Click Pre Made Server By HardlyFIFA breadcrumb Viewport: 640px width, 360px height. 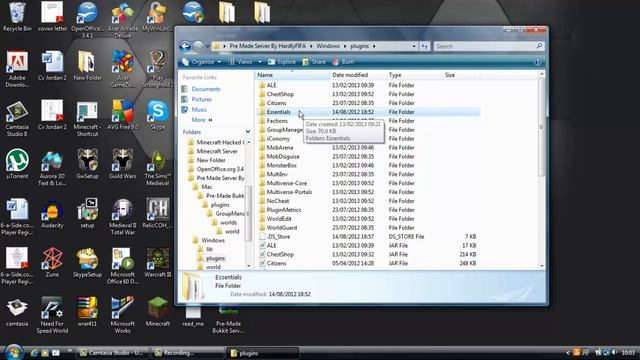click(x=267, y=46)
